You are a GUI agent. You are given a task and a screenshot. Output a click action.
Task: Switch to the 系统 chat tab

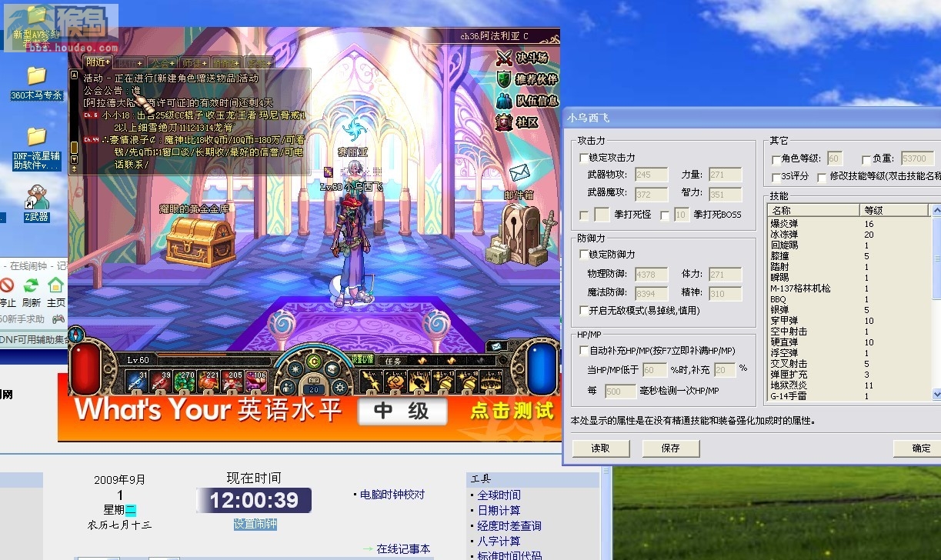pyautogui.click(x=259, y=62)
